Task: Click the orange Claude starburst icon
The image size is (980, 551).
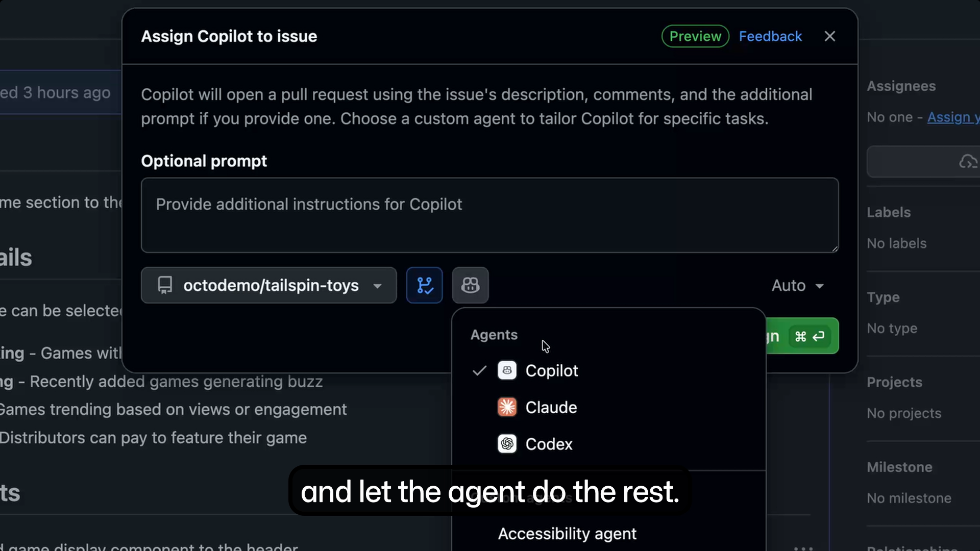Action: coord(507,407)
